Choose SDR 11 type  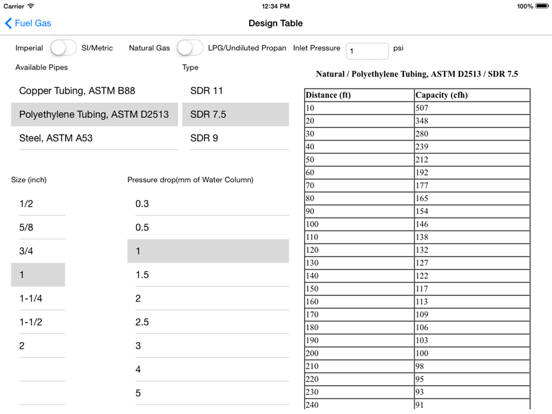236,91
